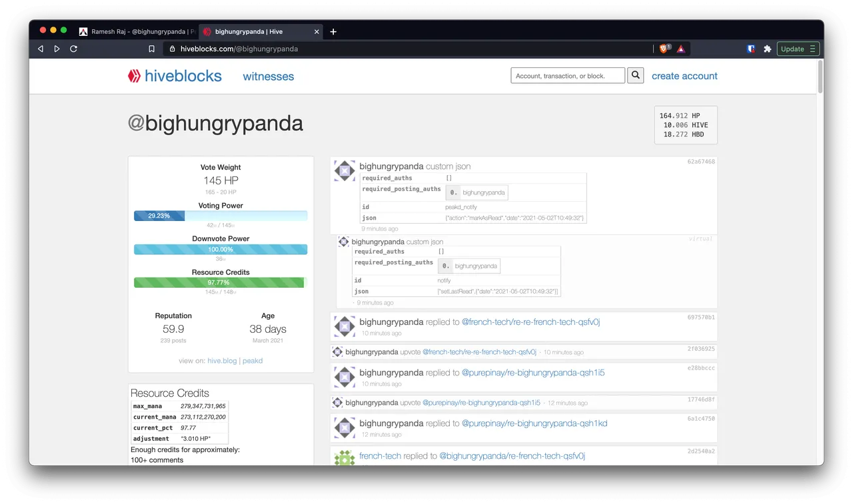The width and height of the screenshot is (853, 504).
Task: Click the 145 HP vote weight value
Action: click(x=221, y=180)
